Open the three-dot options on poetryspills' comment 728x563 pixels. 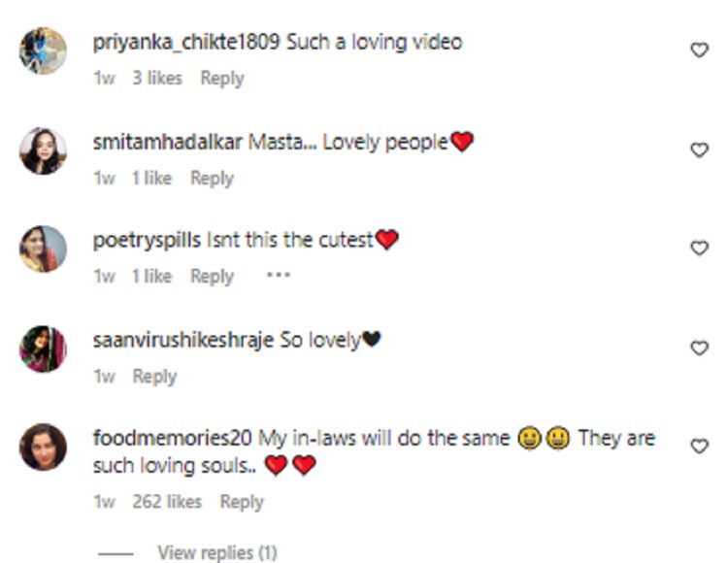tap(279, 276)
